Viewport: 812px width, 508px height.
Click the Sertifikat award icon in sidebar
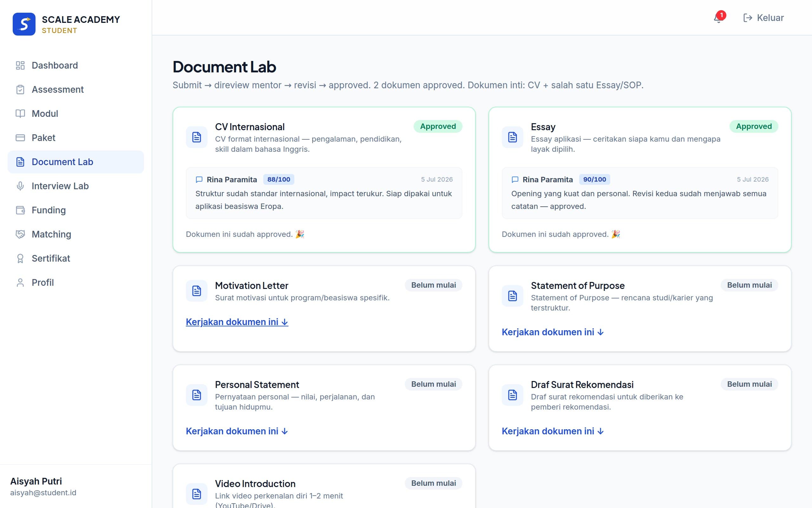20,258
